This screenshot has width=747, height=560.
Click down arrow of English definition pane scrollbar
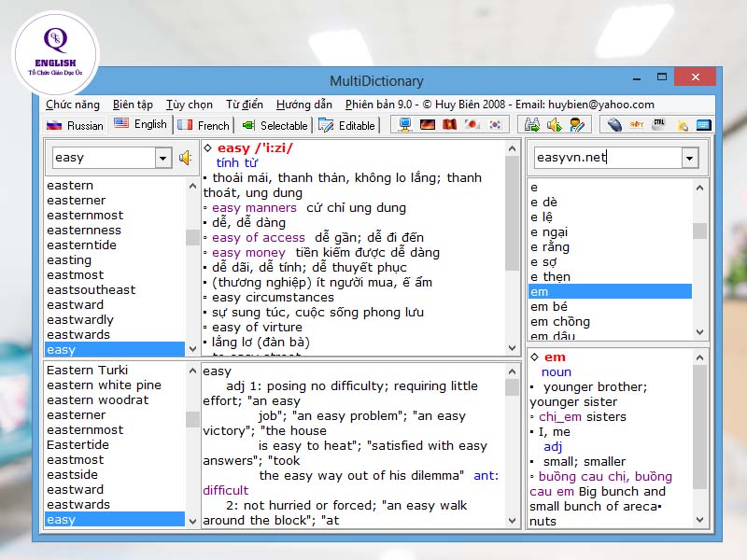[512, 520]
